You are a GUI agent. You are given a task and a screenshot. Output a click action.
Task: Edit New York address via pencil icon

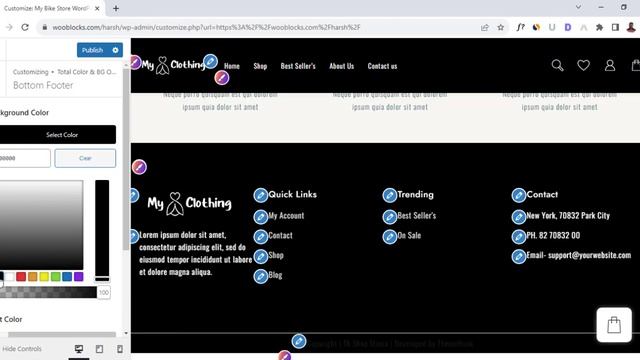518,216
